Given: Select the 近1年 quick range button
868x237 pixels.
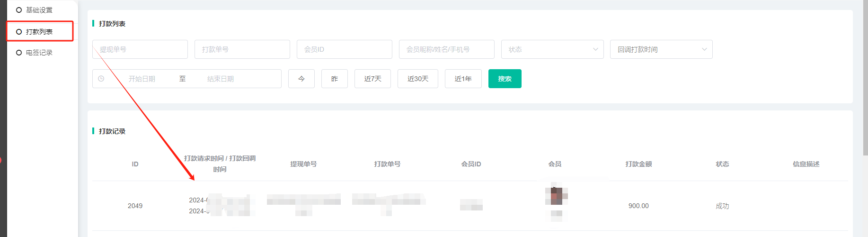Looking at the screenshot, I should tap(463, 79).
